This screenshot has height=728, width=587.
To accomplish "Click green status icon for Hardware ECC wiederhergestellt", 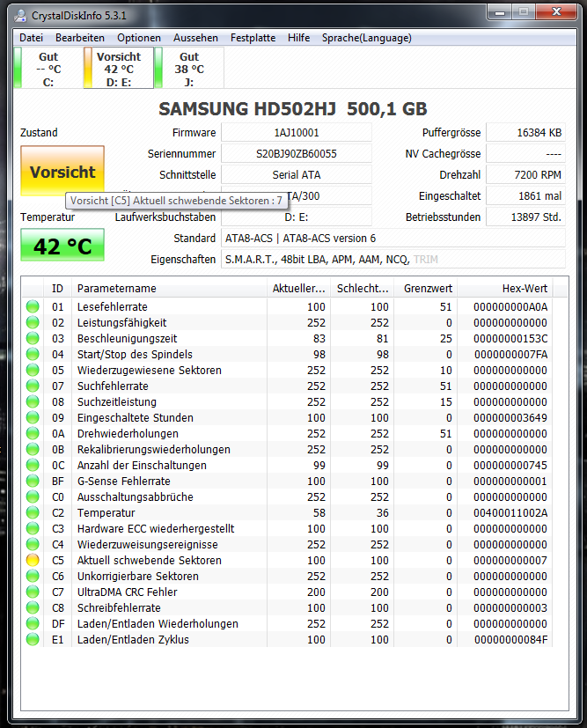I will [x=33, y=528].
